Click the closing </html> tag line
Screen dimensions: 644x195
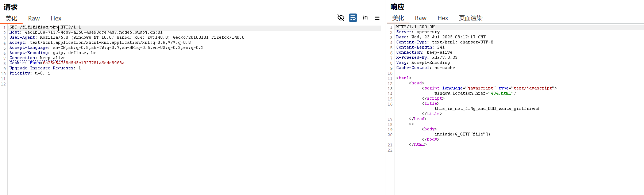(x=418, y=145)
